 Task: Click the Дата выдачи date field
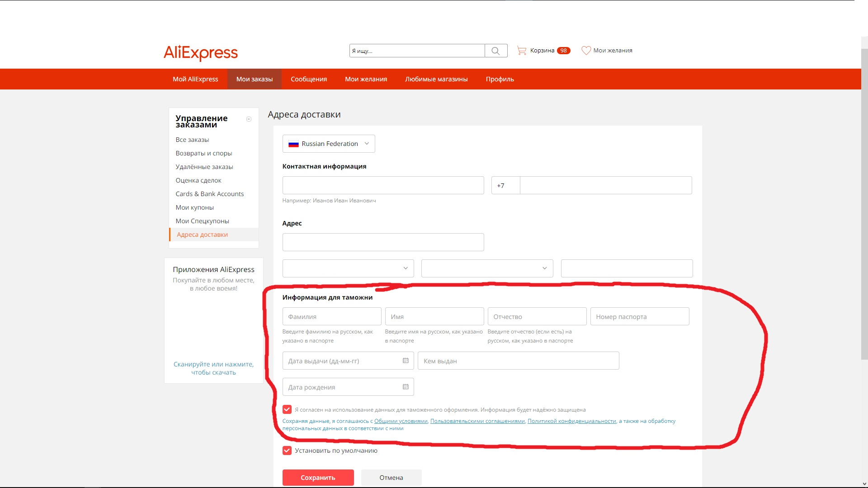348,361
